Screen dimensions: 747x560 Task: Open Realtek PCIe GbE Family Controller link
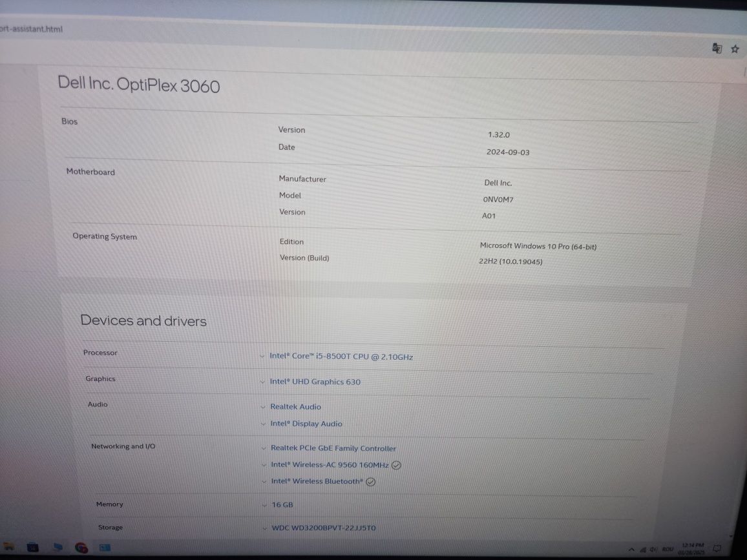[333, 448]
